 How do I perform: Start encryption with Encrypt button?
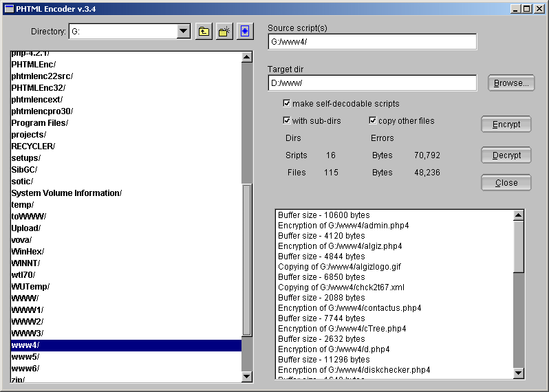click(506, 124)
